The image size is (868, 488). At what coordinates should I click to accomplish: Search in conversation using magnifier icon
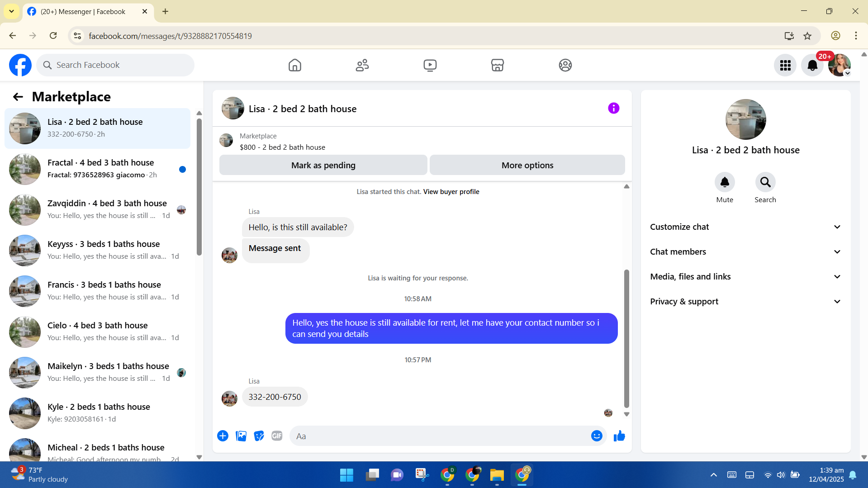click(765, 182)
